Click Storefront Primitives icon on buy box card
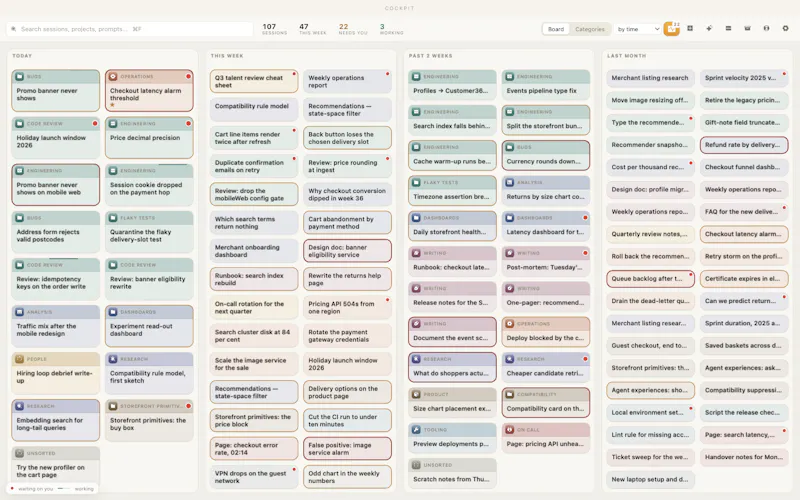The height and width of the screenshot is (500, 800). tap(113, 406)
